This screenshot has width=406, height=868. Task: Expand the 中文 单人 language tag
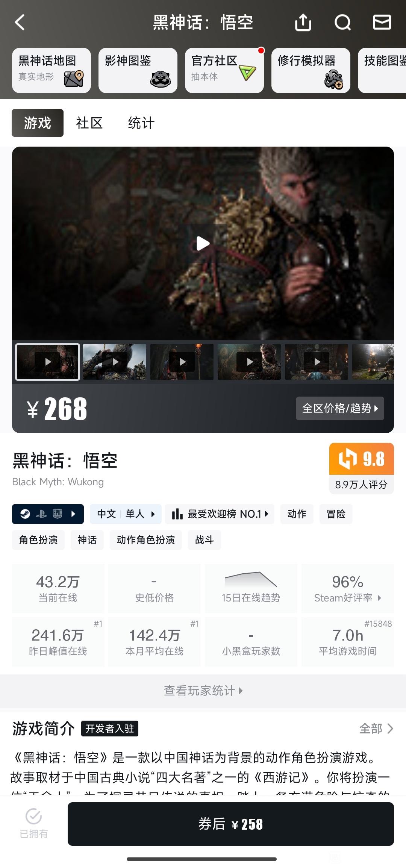click(x=126, y=514)
